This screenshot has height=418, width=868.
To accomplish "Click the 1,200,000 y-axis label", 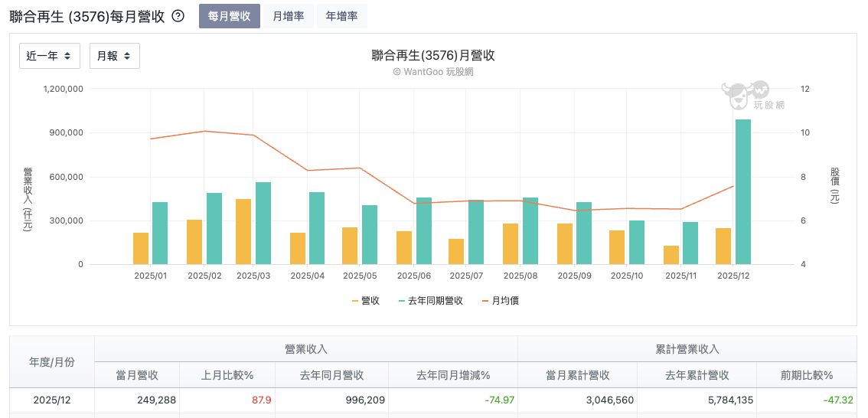I will [63, 89].
